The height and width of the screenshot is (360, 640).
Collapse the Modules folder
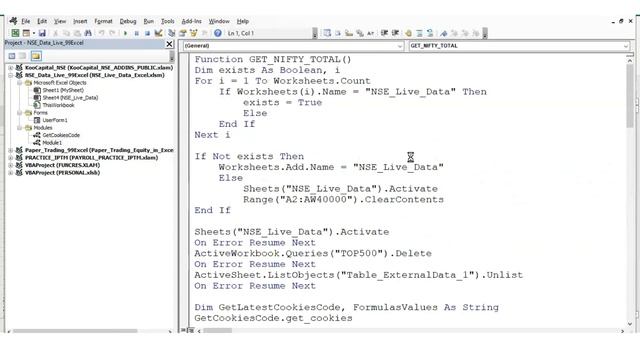(x=19, y=128)
